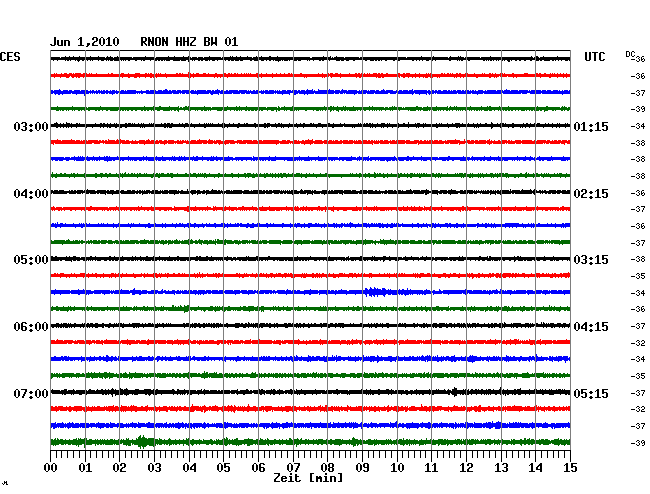Viewport: 650px width, 494px height.
Task: Select the "DC" column header
Action: pyautogui.click(x=630, y=54)
